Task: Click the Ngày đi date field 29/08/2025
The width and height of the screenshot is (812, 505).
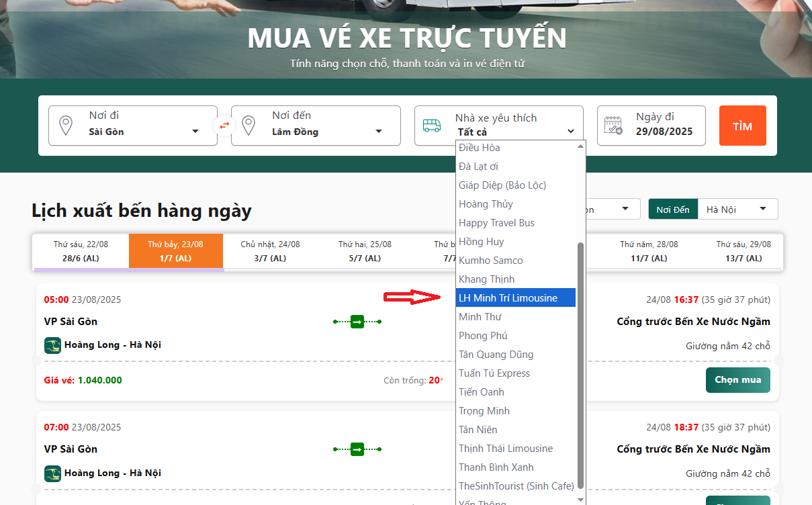Action: click(651, 126)
